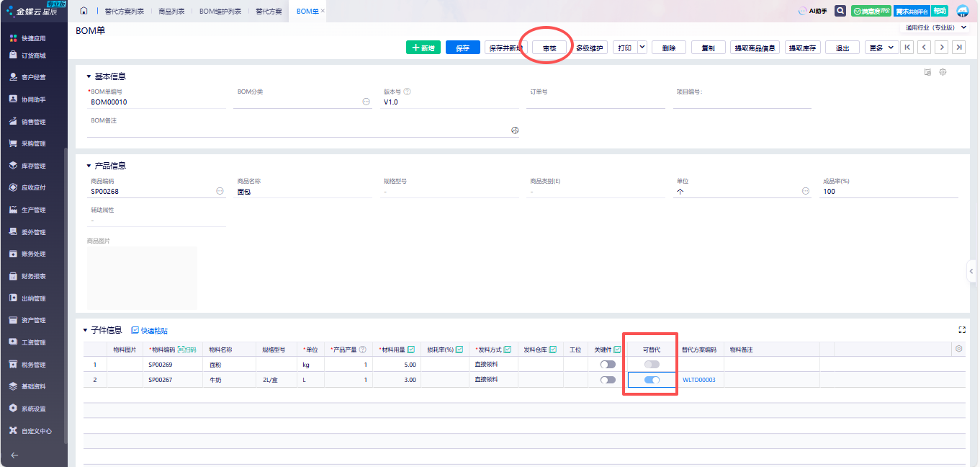Click the 成品率(%) input field
This screenshot has height=467, width=980.
point(889,192)
